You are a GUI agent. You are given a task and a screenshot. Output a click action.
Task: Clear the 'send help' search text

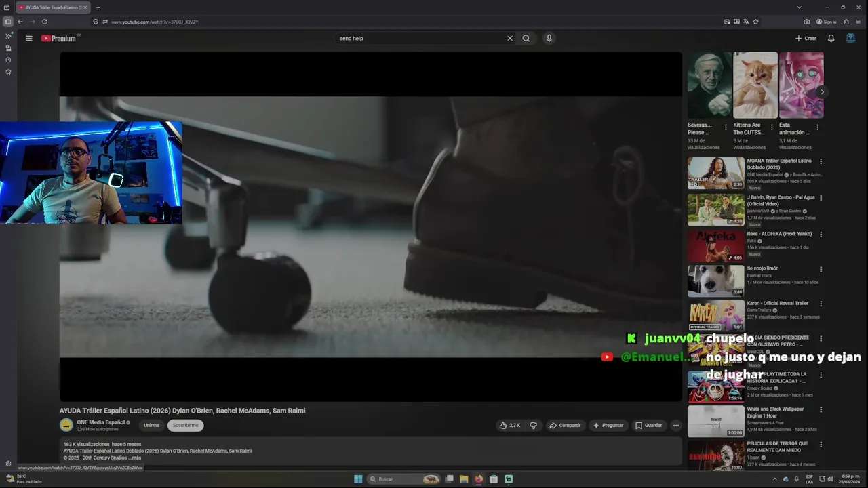510,38
